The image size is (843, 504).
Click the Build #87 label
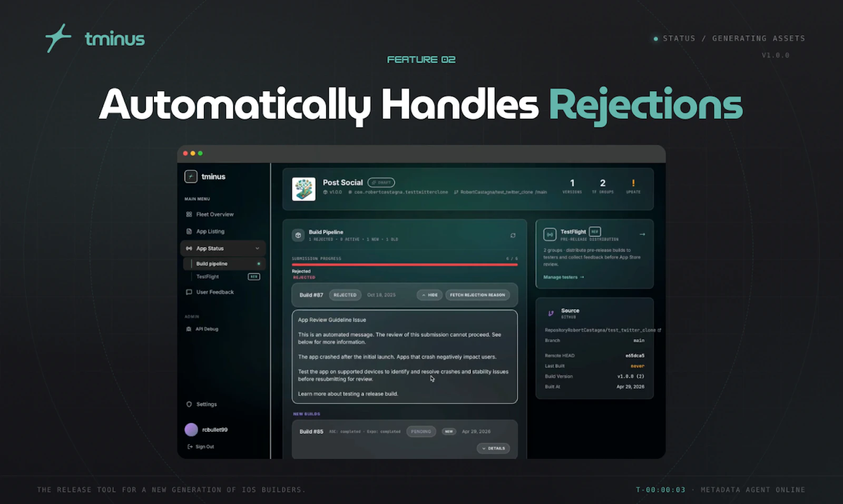click(x=311, y=295)
